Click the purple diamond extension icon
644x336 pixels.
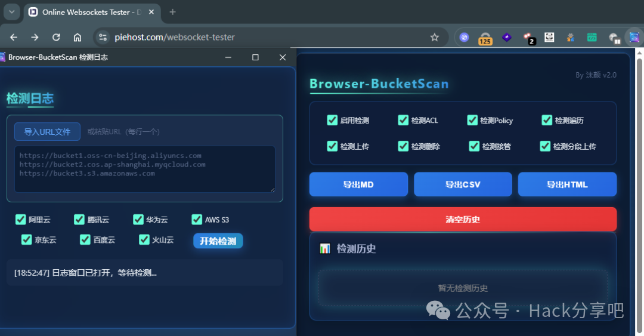point(507,38)
